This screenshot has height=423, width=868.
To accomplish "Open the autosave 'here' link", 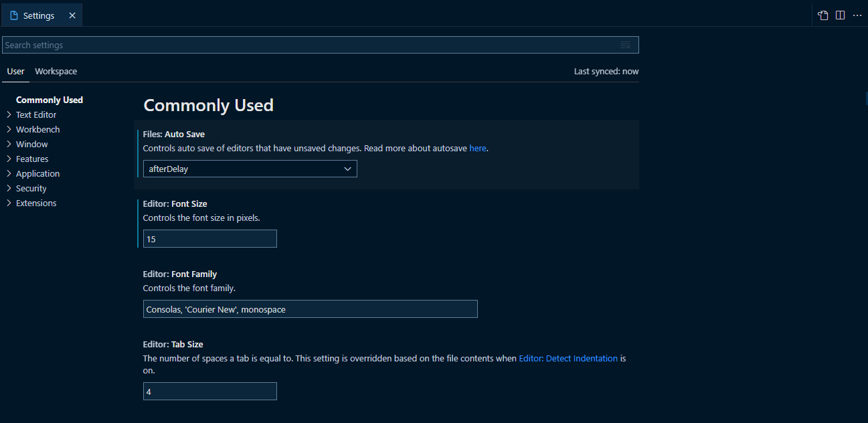I will pyautogui.click(x=478, y=148).
